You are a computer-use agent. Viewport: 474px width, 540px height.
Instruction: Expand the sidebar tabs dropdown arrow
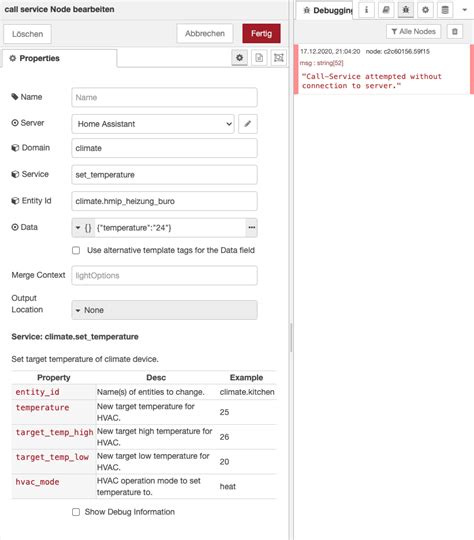464,10
